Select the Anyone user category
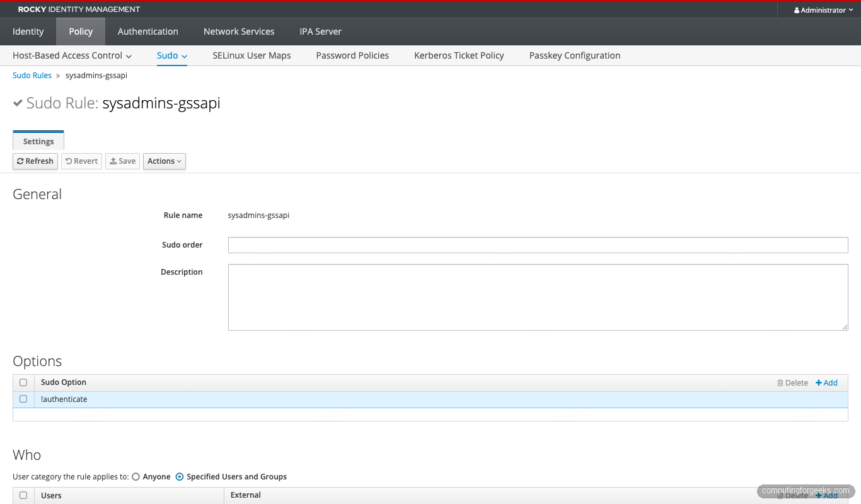This screenshot has height=504, width=861. 136,477
